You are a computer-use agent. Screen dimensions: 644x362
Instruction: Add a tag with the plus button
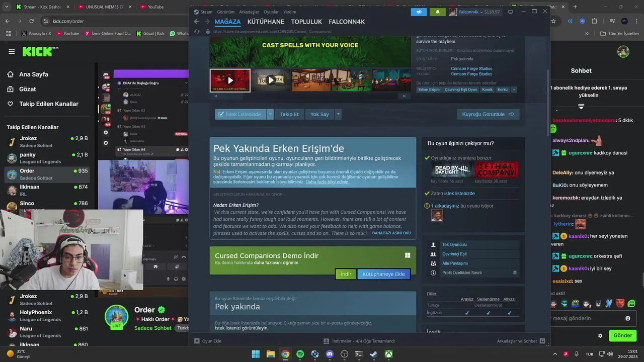pos(514,89)
